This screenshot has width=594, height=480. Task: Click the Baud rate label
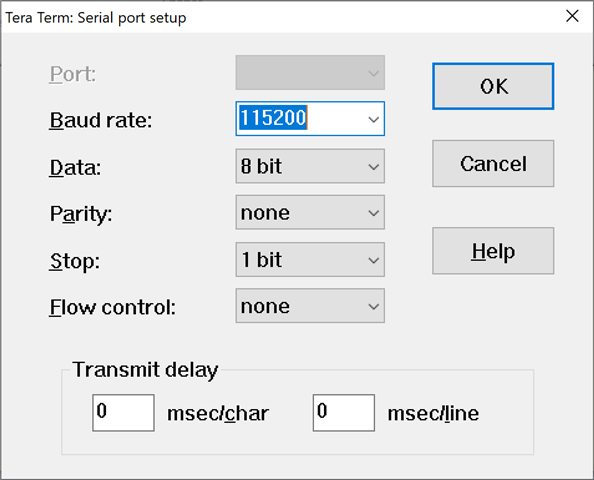pyautogui.click(x=101, y=120)
